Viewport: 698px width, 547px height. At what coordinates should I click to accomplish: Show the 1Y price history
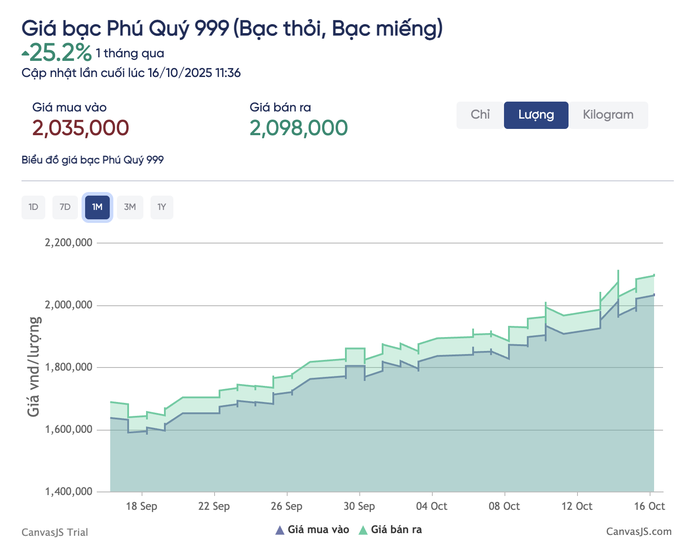point(161,207)
